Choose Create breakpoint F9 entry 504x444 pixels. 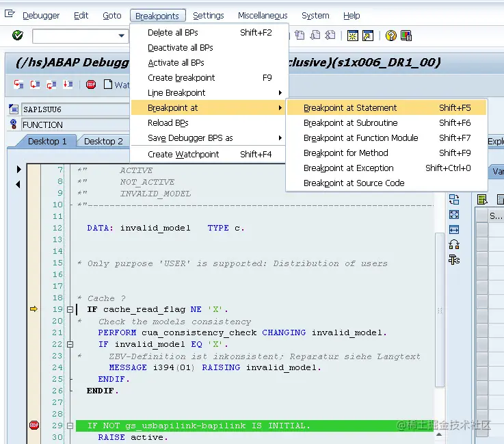click(x=209, y=78)
